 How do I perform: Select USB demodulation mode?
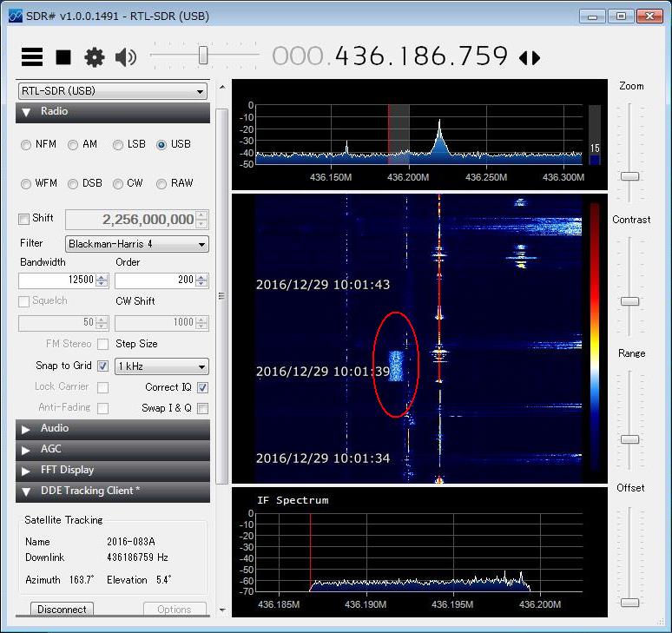161,145
